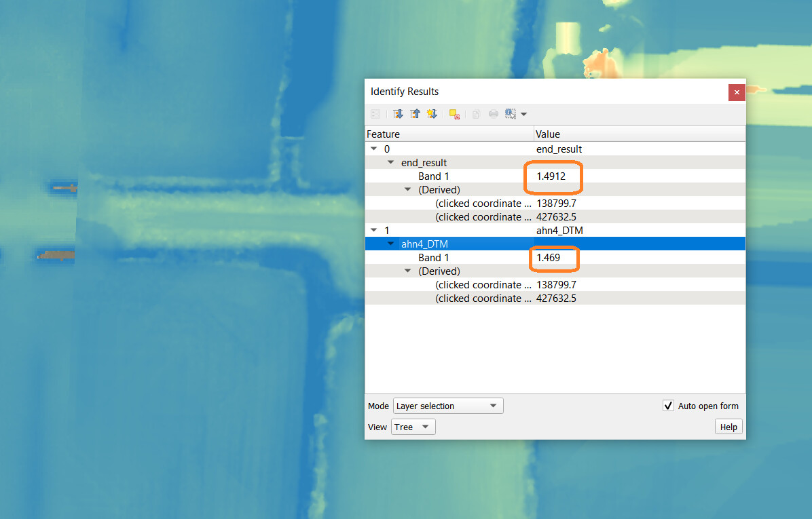This screenshot has height=519, width=812.
Task: Copy identified feature to clipboard
Action: (x=476, y=114)
